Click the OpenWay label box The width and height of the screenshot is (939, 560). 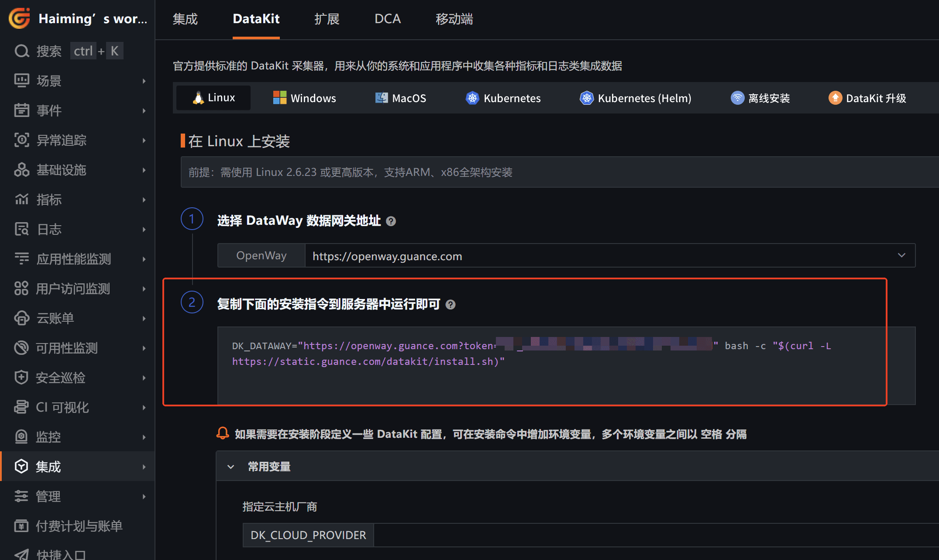click(261, 255)
